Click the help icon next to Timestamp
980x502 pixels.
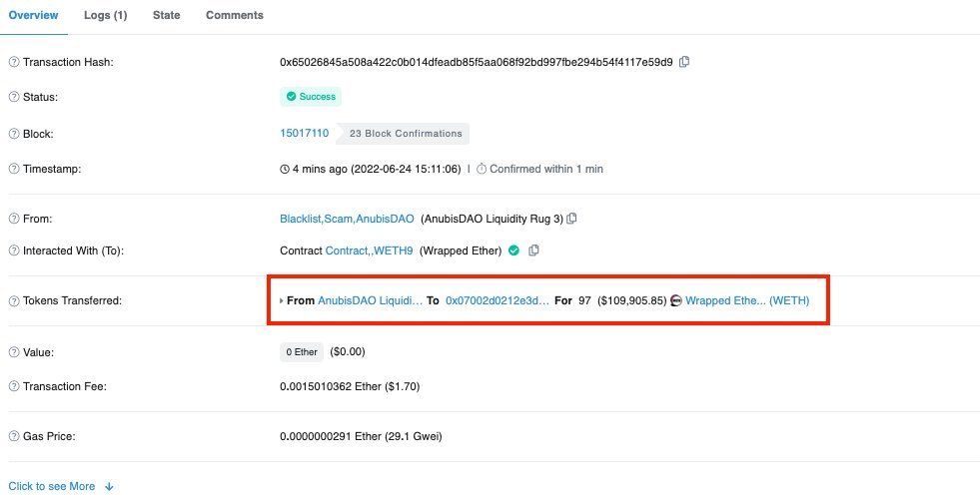(14, 169)
